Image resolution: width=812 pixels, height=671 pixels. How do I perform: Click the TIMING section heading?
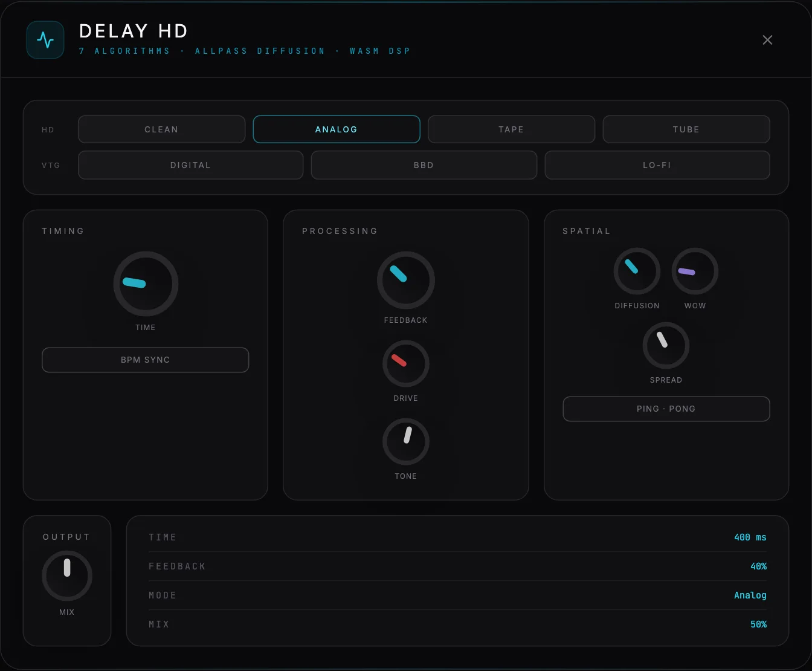tap(63, 231)
